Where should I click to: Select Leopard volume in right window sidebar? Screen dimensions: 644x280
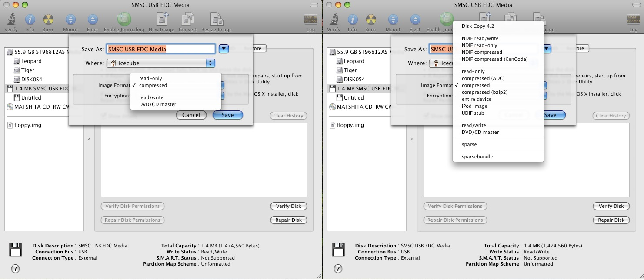(x=350, y=61)
